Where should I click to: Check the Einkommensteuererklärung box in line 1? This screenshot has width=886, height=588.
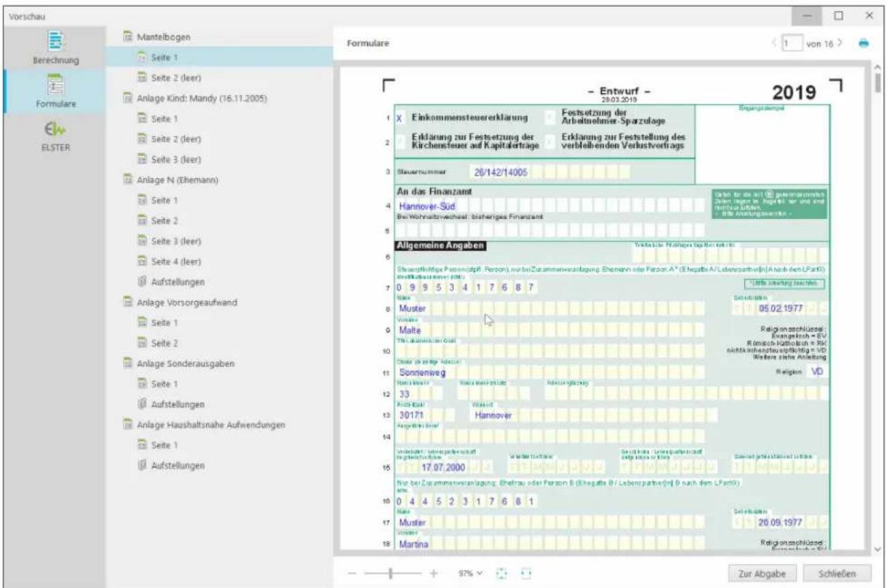coord(399,118)
